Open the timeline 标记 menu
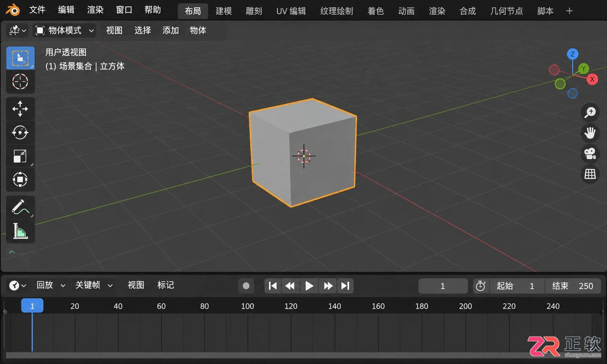This screenshot has height=364, width=607. (166, 285)
